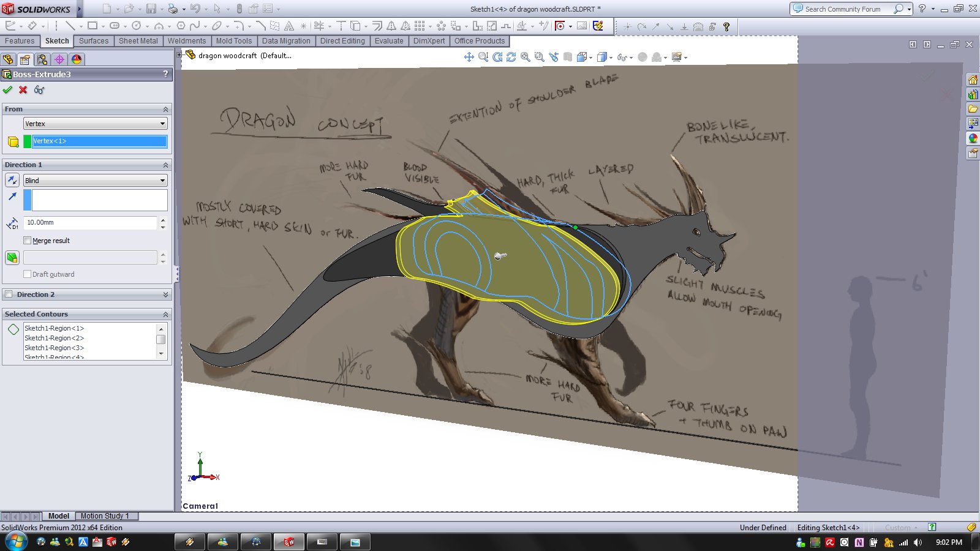
Task: Click the Save icon in top toolbar
Action: 151,9
